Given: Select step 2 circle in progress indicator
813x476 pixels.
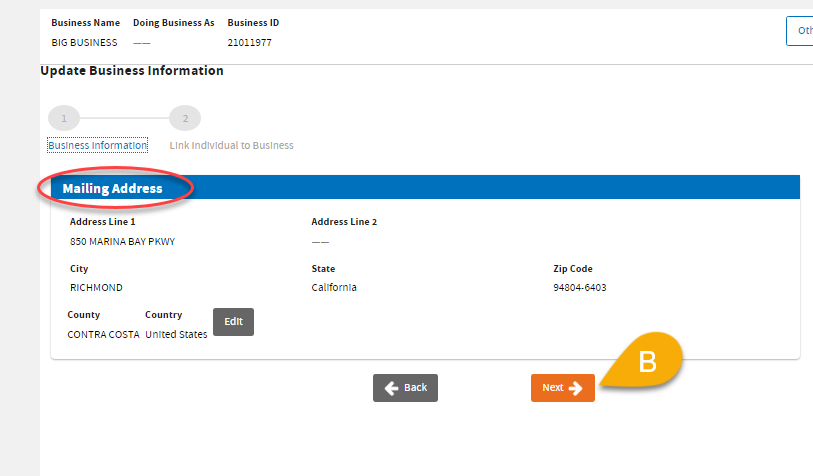Looking at the screenshot, I should click(x=185, y=118).
